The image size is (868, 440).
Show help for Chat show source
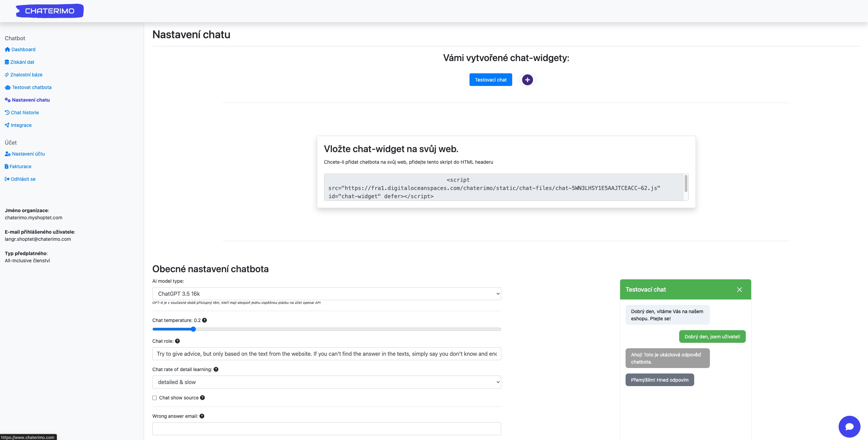pyautogui.click(x=202, y=398)
